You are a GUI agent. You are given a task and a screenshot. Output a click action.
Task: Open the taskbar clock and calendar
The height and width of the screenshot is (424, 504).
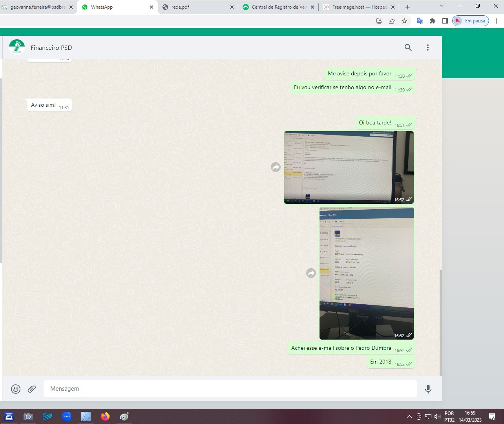[x=470, y=417]
